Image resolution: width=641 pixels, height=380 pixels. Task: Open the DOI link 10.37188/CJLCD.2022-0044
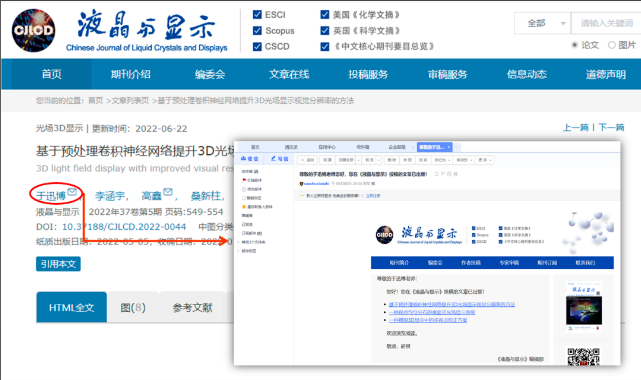click(124, 227)
